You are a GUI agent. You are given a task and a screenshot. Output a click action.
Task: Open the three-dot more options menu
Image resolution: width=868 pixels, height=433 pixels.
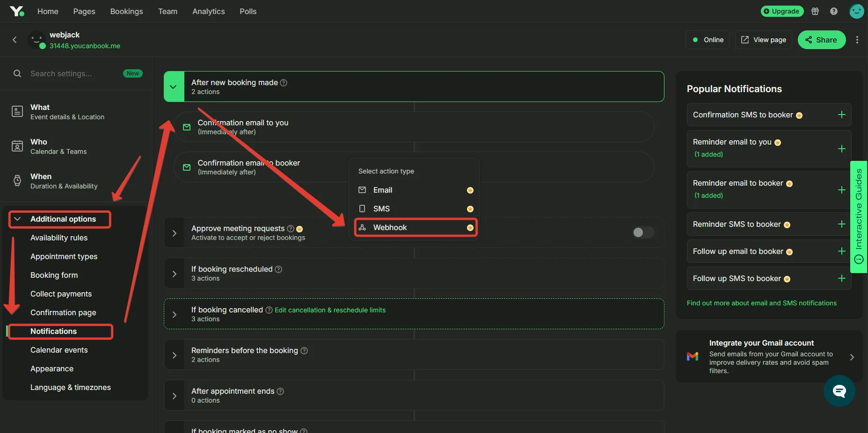[857, 40]
